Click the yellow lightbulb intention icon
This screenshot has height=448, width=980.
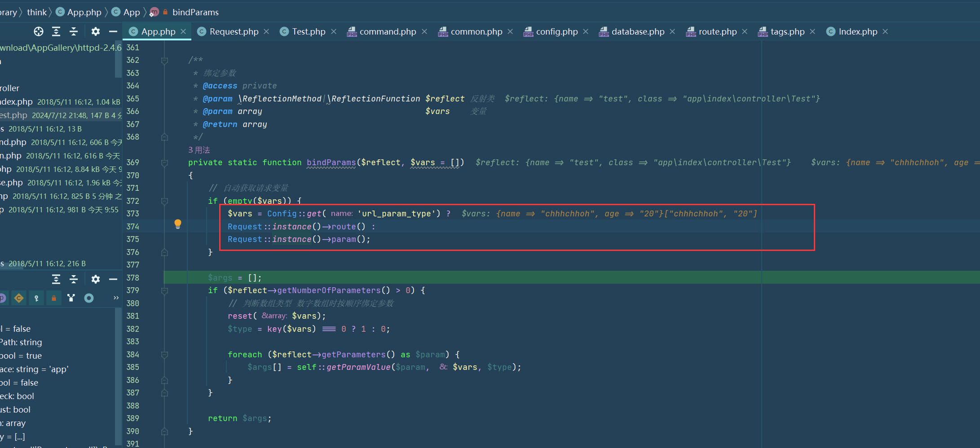coord(178,224)
